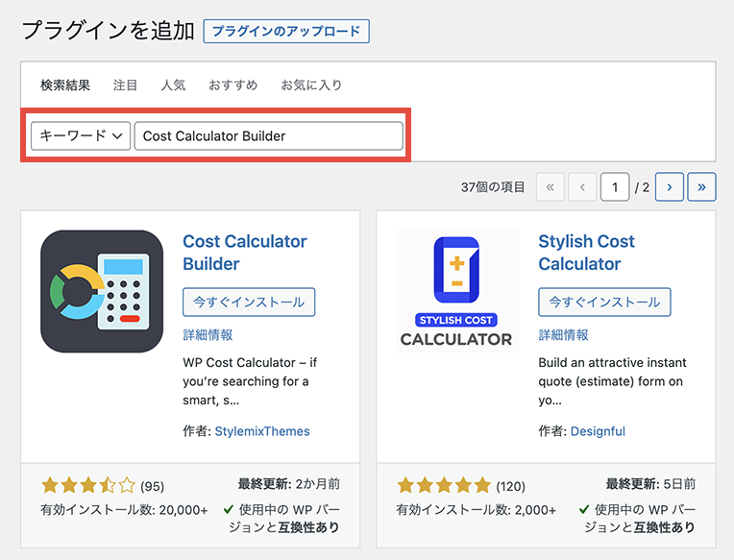The height and width of the screenshot is (560, 734).
Task: Click 最終更新: 2か月前 text
Action: point(289,484)
